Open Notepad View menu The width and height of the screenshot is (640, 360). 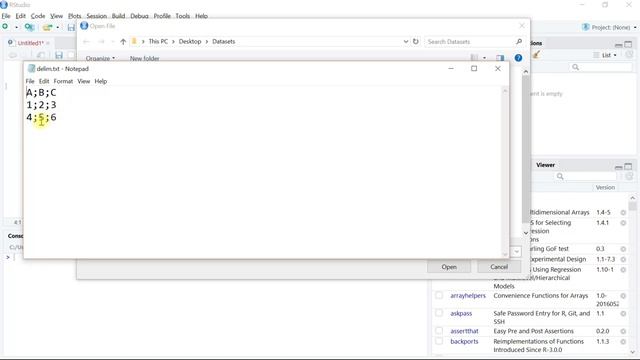[x=84, y=81]
